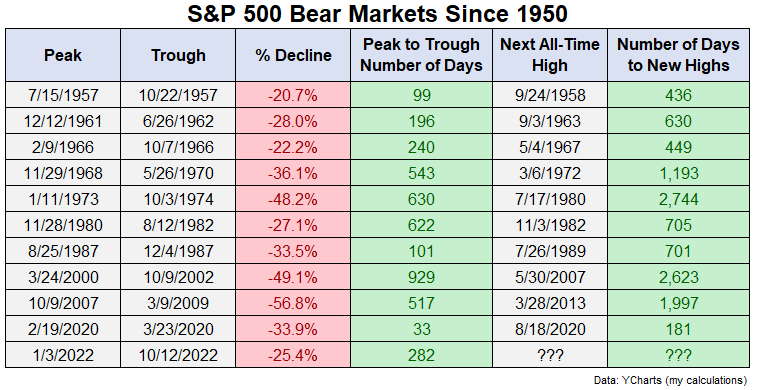Select the 33 days cell for 2020
The image size is (757, 390).
point(421,329)
